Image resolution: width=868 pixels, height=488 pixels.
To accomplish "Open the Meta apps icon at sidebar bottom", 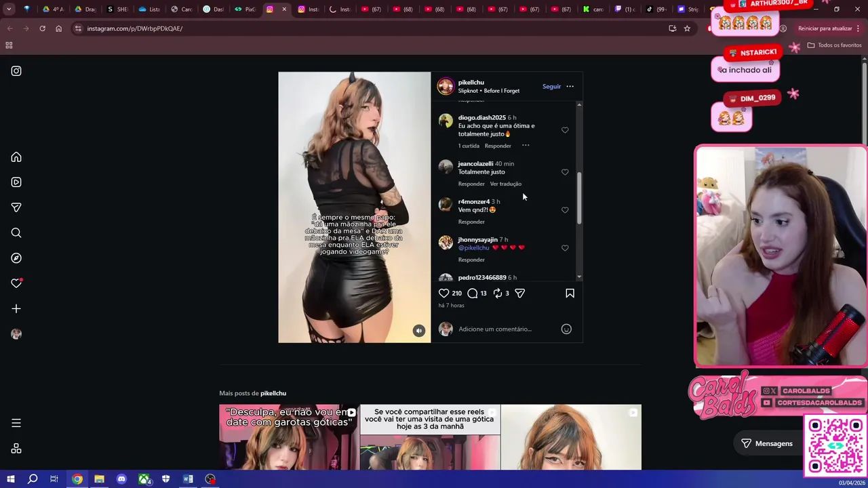I will click(16, 449).
